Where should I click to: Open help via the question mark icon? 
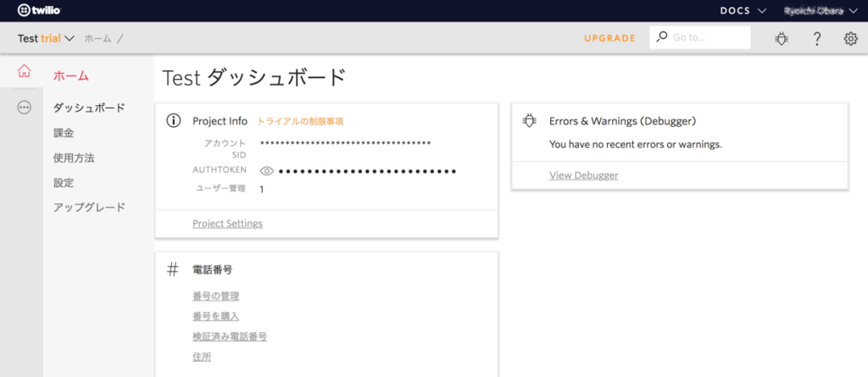click(x=816, y=38)
